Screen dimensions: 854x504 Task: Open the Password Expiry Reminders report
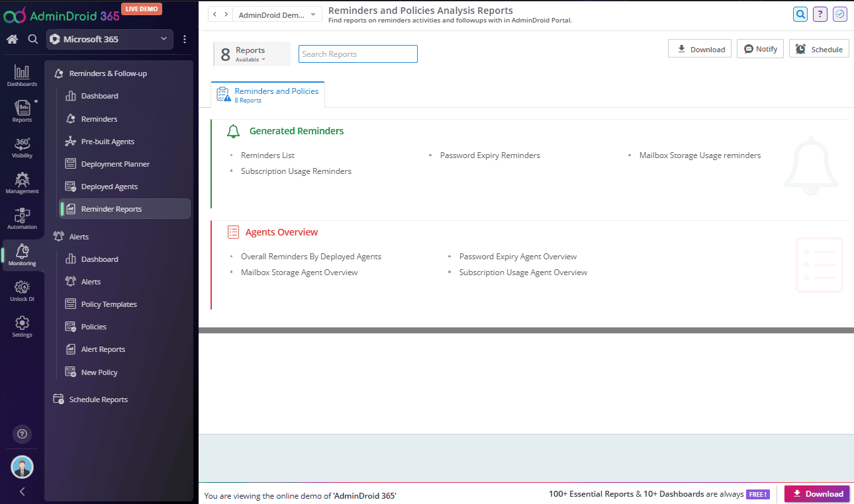[490, 155]
